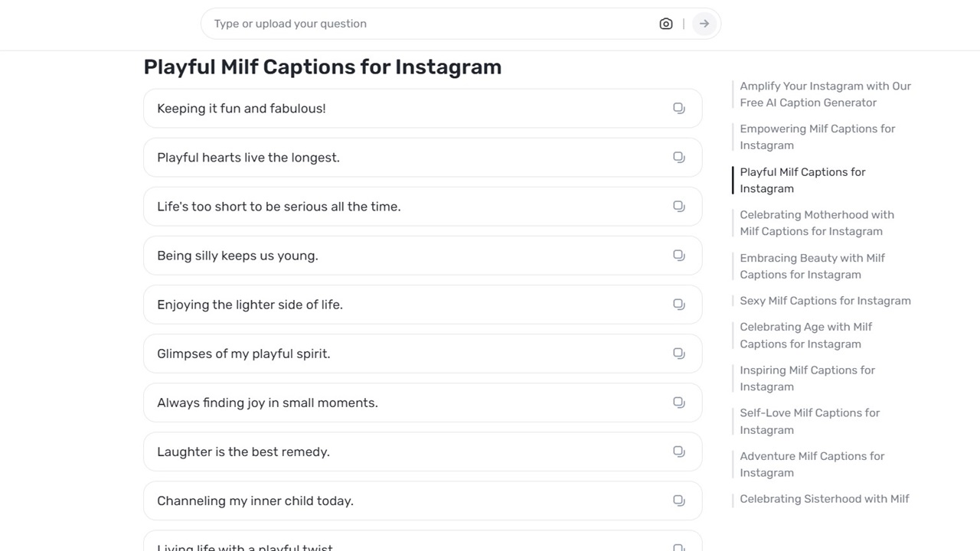Copy the 'Playful hearts live the longest.' caption
Viewport: 980px width, 551px height.
coord(678,157)
